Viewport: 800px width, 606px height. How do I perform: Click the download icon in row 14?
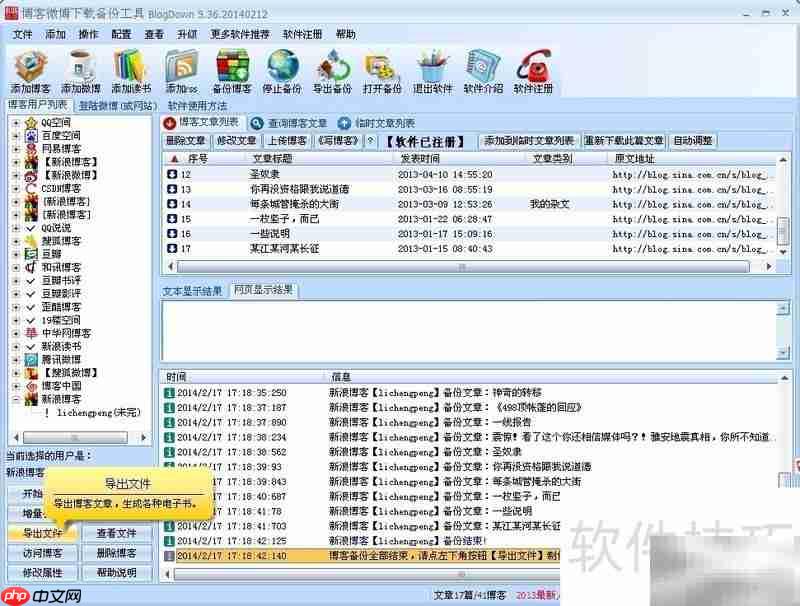172,204
